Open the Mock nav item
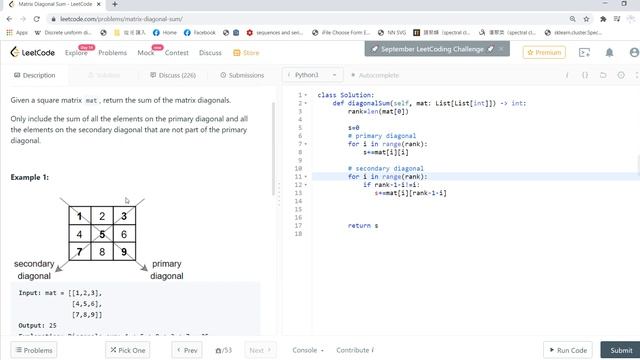Image resolution: width=640 pixels, height=360 pixels. pos(146,53)
